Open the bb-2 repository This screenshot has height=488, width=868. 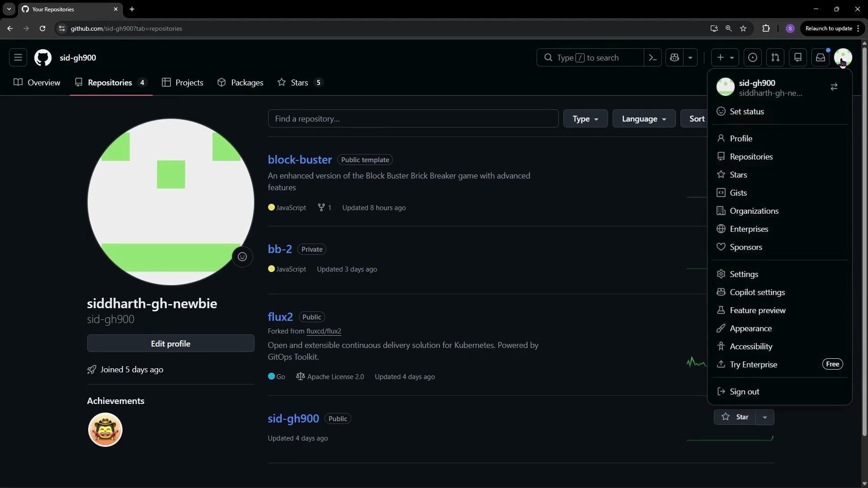coord(280,249)
